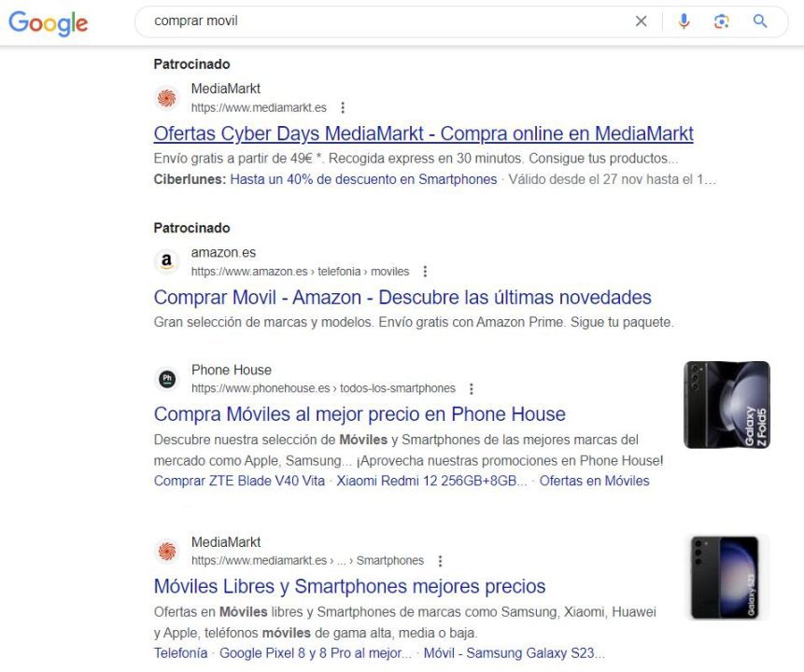The width and height of the screenshot is (804, 672).
Task: Open 'Comprar Movil - Amazon' result link
Action: (x=402, y=298)
